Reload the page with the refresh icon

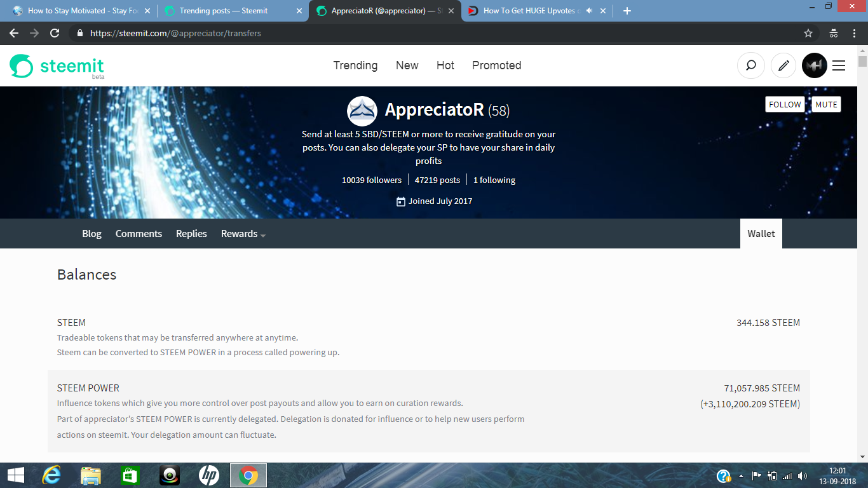click(55, 33)
